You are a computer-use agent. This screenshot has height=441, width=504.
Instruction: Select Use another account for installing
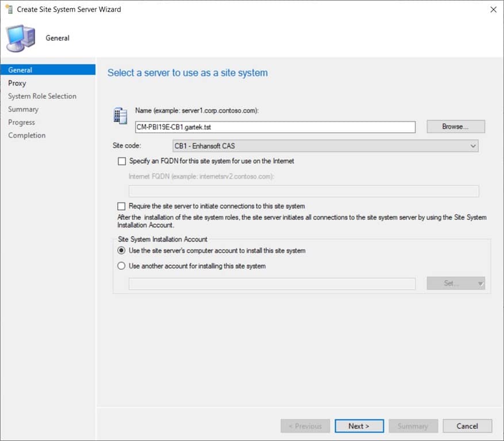pyautogui.click(x=120, y=265)
